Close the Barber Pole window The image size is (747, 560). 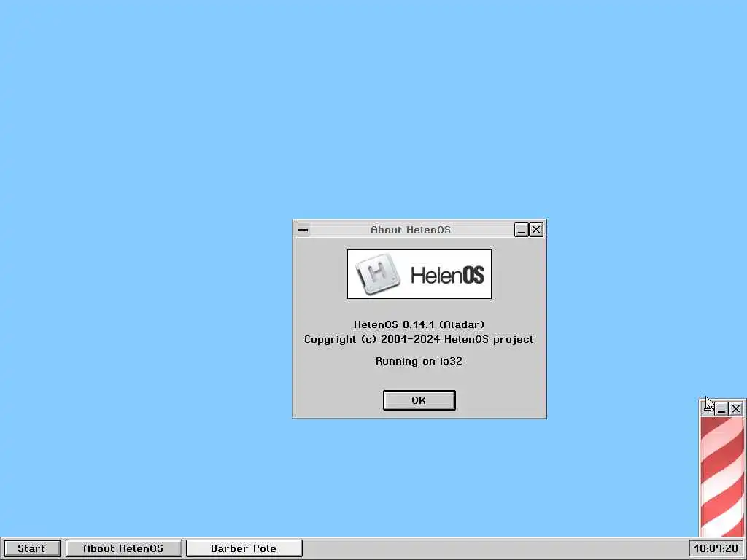click(736, 408)
